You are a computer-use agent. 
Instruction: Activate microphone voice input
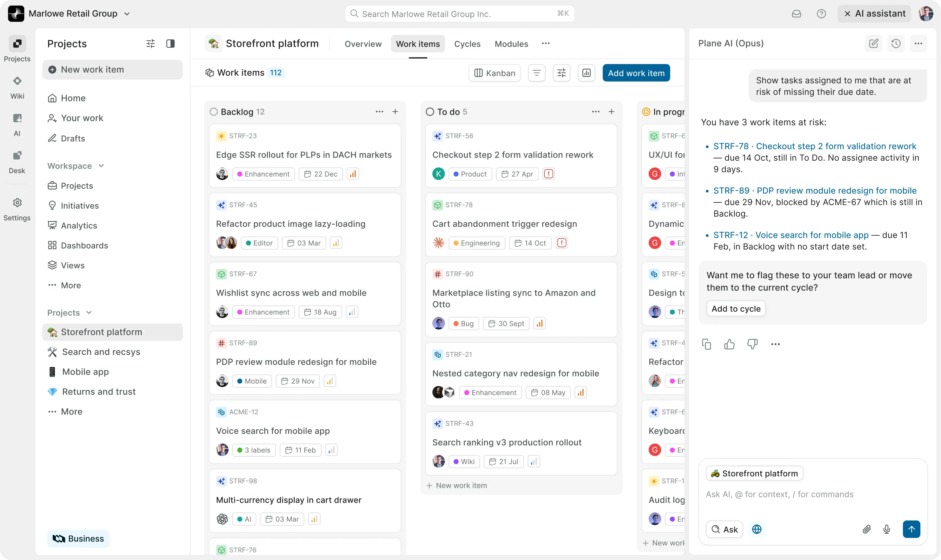pos(887,529)
